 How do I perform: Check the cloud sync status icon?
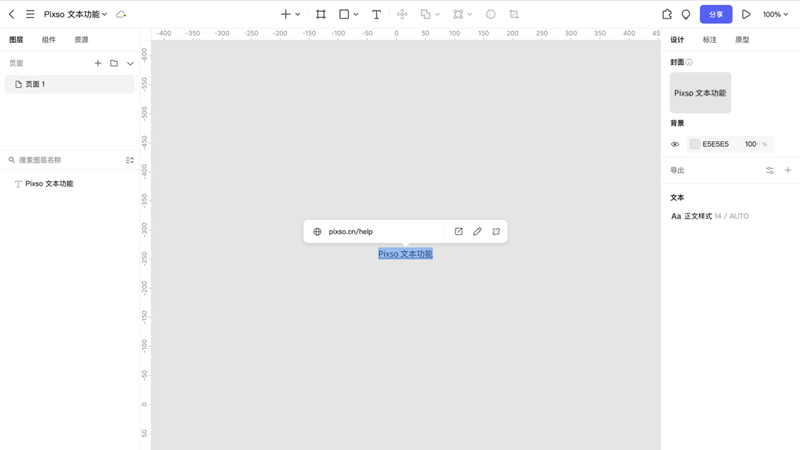(x=121, y=14)
